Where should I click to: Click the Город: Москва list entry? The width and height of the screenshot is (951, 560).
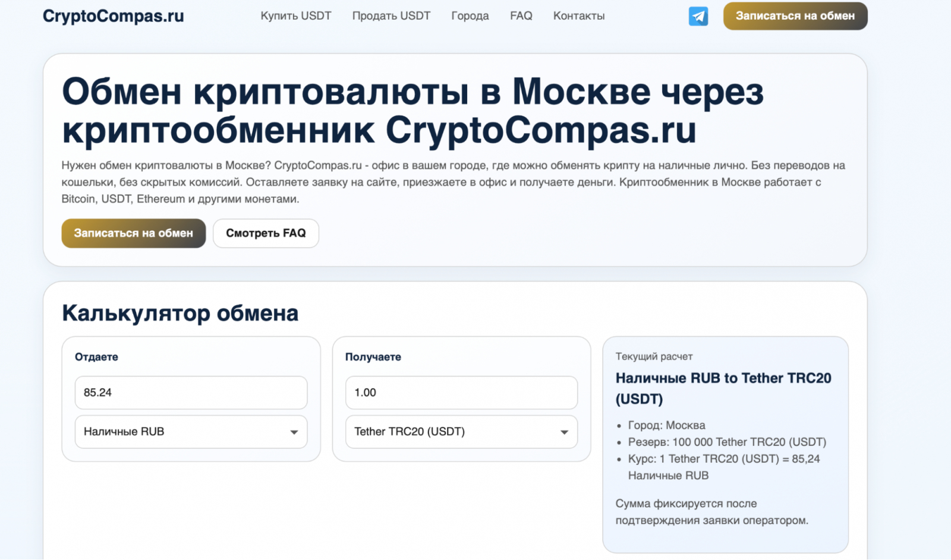pos(667,425)
